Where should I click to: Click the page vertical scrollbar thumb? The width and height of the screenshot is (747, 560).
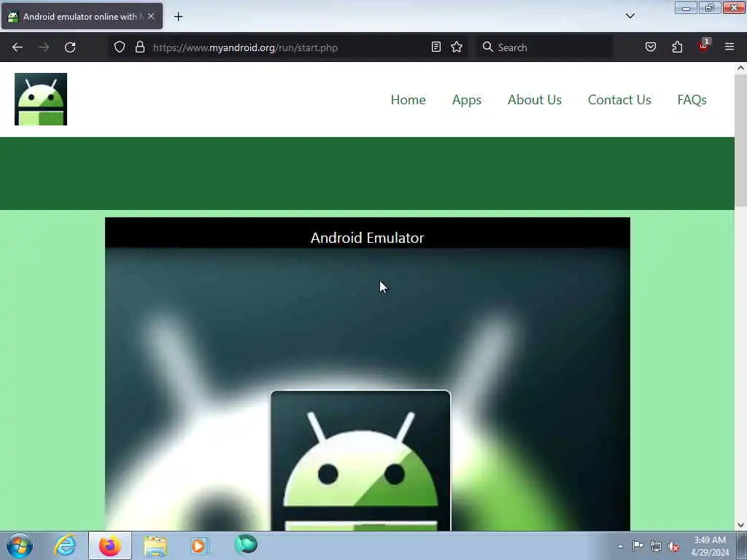pos(740,141)
